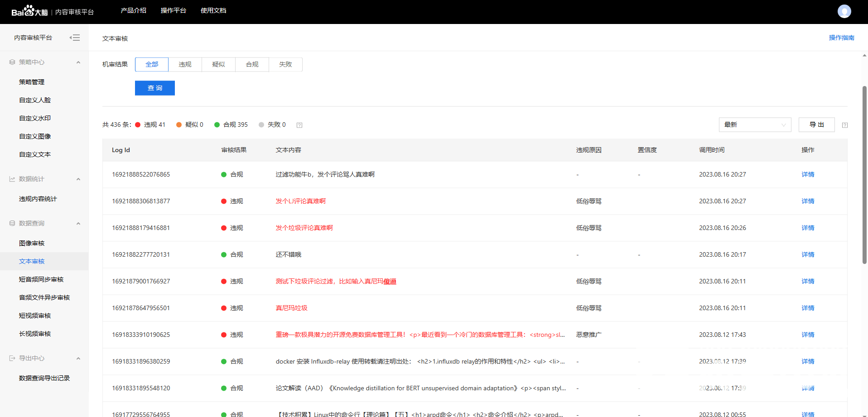
Task: Click the help icon beside the 失败 count
Action: tap(299, 125)
